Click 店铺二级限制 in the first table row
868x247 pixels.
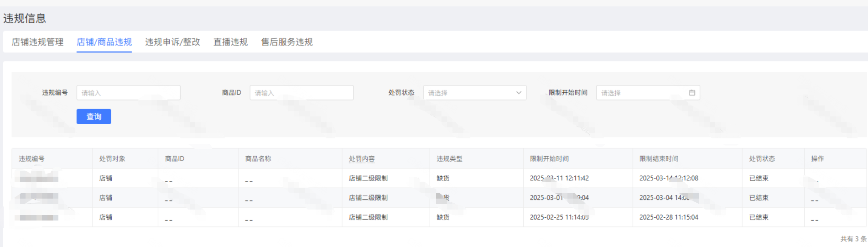pos(368,178)
